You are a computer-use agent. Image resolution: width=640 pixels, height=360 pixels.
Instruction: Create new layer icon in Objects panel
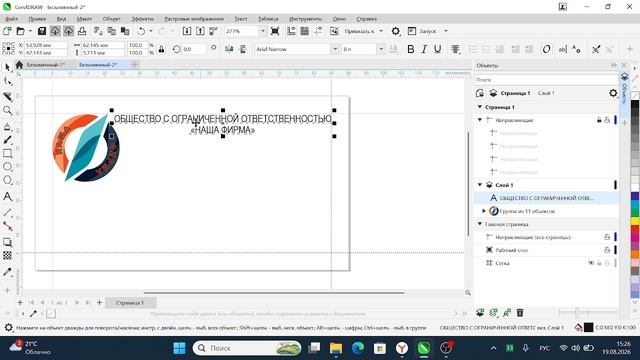click(x=480, y=313)
